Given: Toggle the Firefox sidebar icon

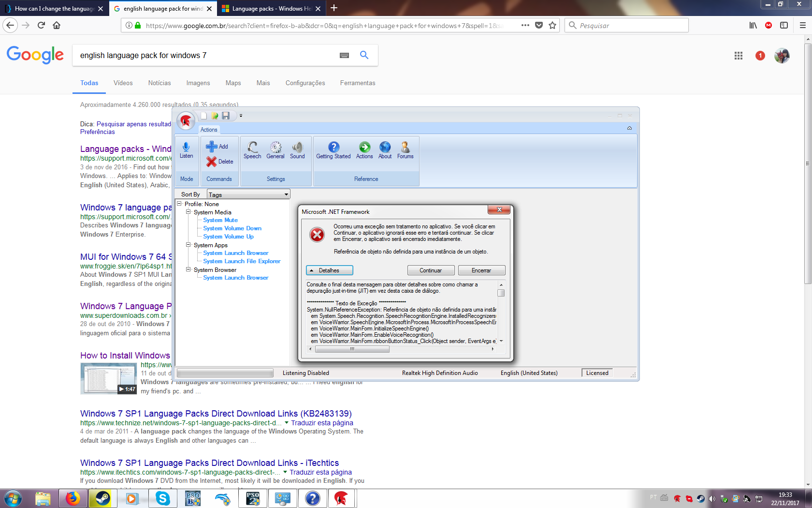Looking at the screenshot, I should click(x=784, y=25).
